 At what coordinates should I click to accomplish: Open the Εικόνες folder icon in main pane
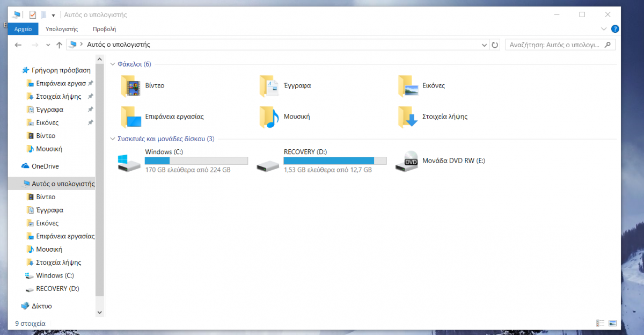[408, 86]
